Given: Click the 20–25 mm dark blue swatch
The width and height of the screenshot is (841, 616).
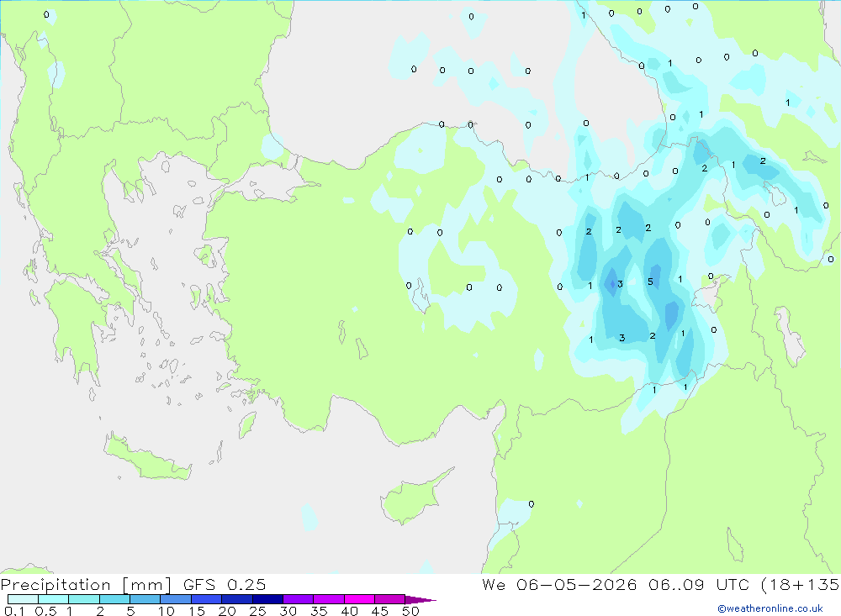Looking at the screenshot, I should (237, 599).
